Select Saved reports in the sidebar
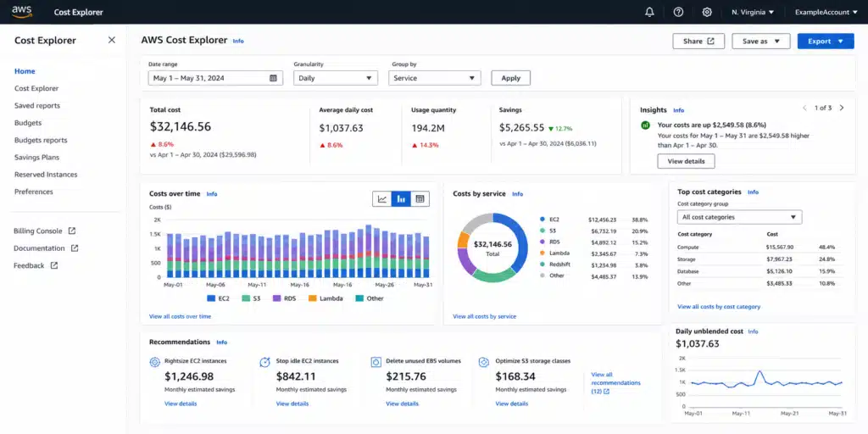Viewport: 868px width, 434px height. (x=37, y=105)
